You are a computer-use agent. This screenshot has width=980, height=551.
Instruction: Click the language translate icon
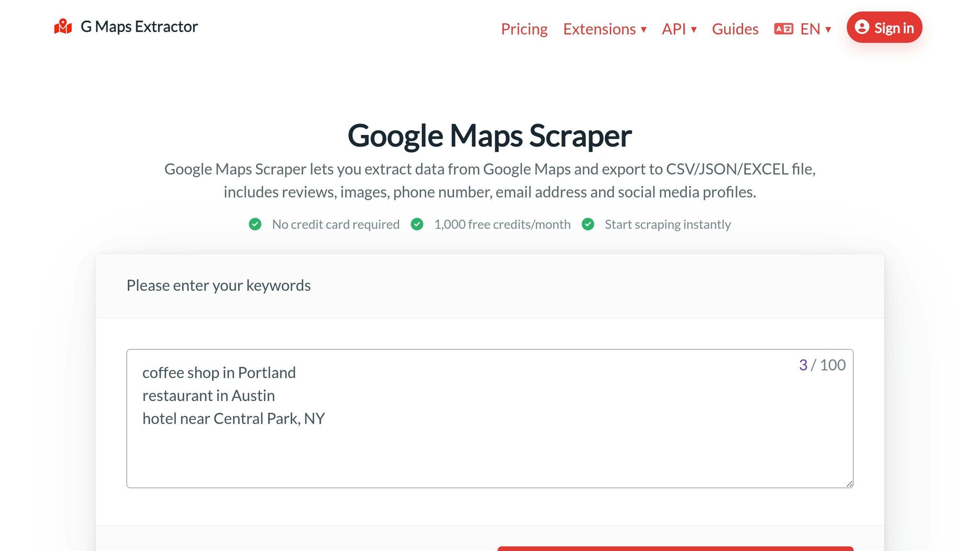pos(784,29)
